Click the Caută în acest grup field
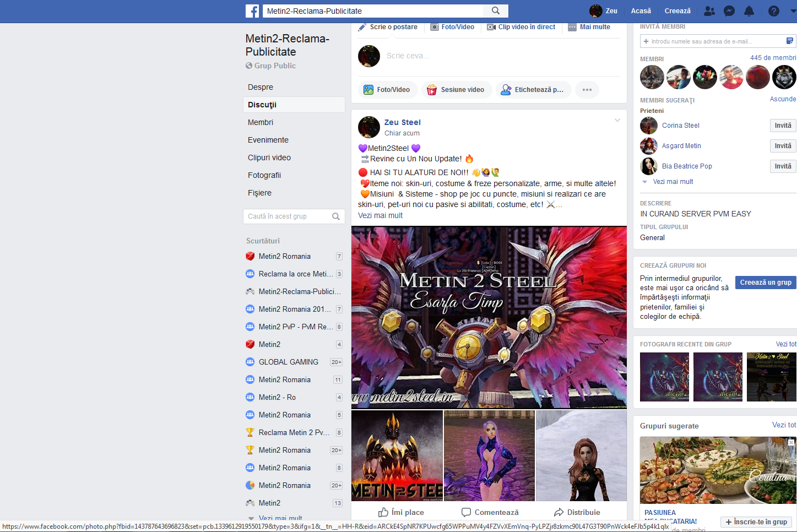The width and height of the screenshot is (797, 532). click(288, 216)
